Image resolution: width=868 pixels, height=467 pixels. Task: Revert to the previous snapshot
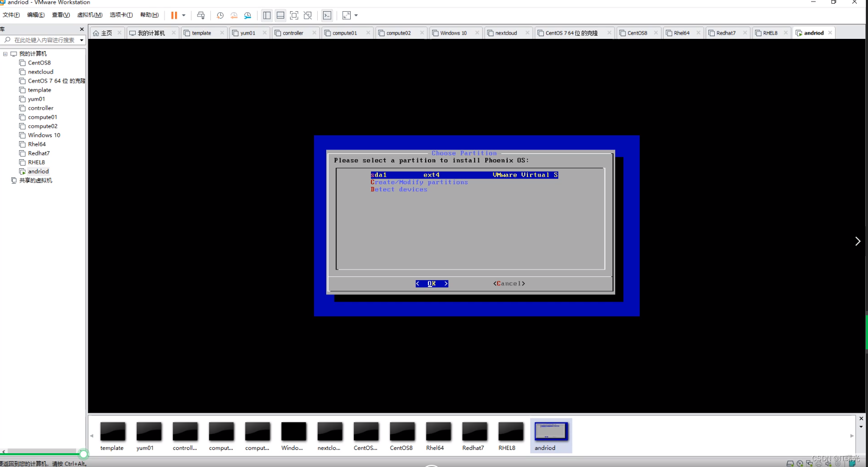tap(234, 15)
